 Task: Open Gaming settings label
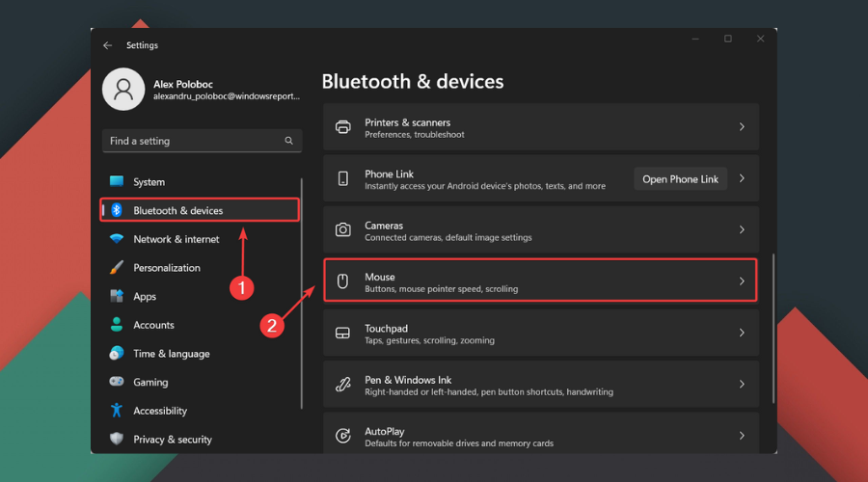point(150,383)
